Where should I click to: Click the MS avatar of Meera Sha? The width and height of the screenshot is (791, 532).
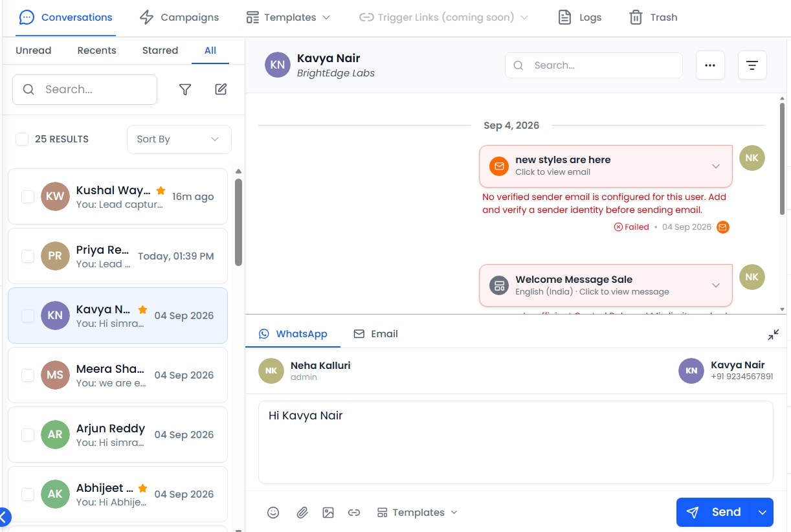coord(55,375)
